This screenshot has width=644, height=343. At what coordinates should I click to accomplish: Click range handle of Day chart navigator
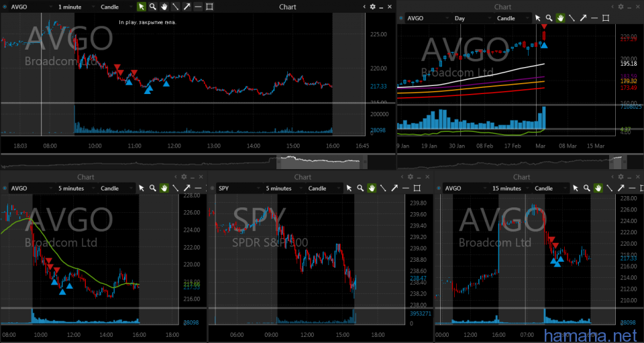(x=625, y=162)
